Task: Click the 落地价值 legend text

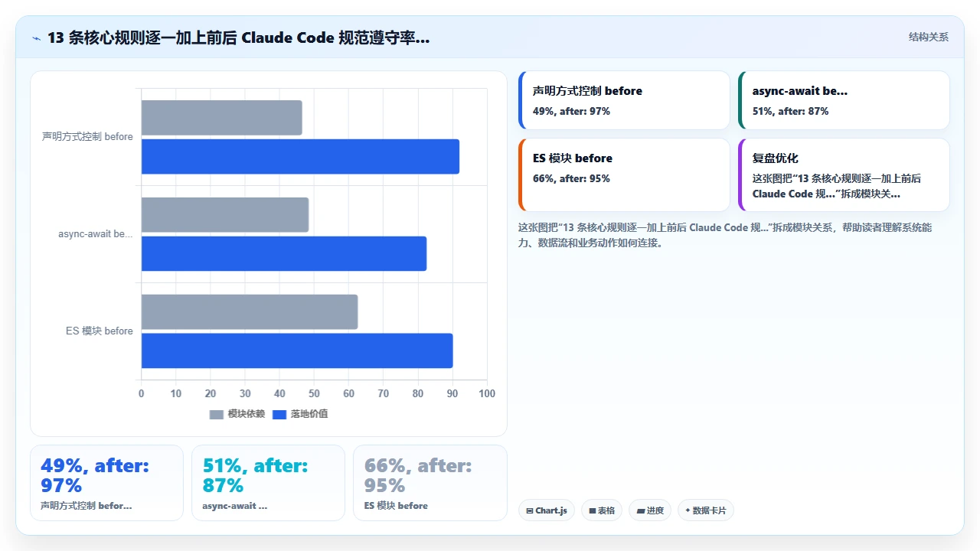Action: coord(309,414)
